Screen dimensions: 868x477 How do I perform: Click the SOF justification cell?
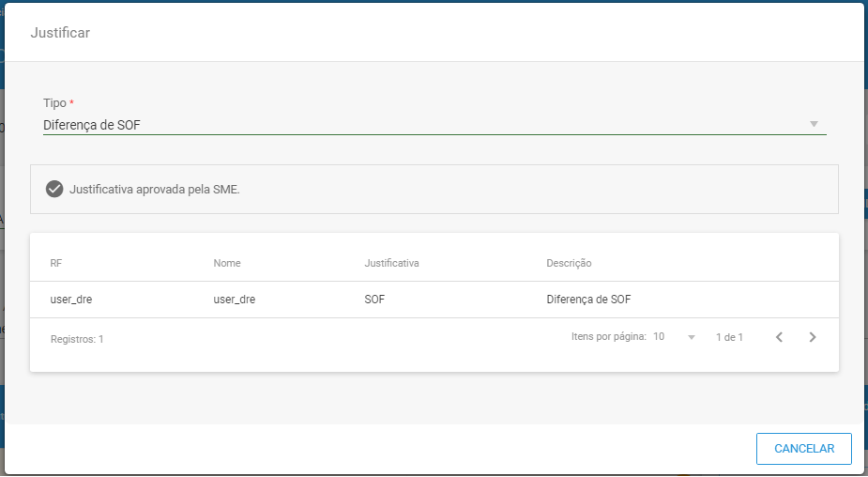tap(374, 300)
